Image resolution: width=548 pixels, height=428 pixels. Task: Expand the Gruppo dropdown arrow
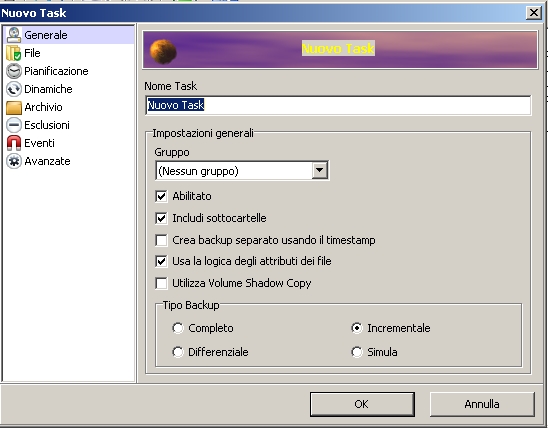(x=319, y=171)
